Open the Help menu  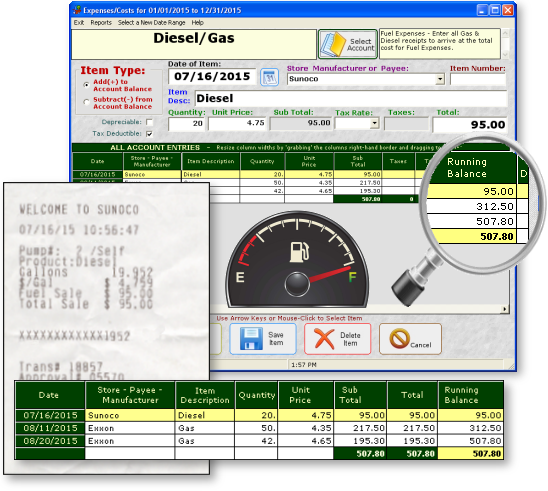pos(197,22)
